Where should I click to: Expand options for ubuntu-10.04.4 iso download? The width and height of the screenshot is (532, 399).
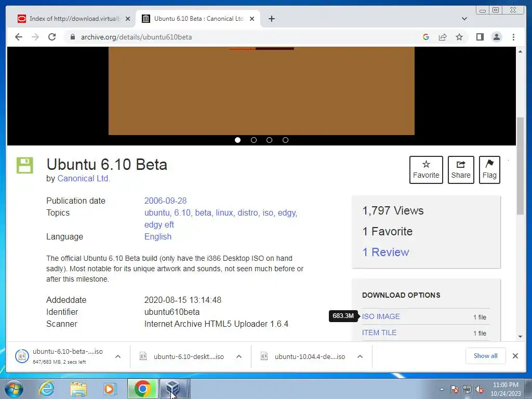click(x=360, y=356)
